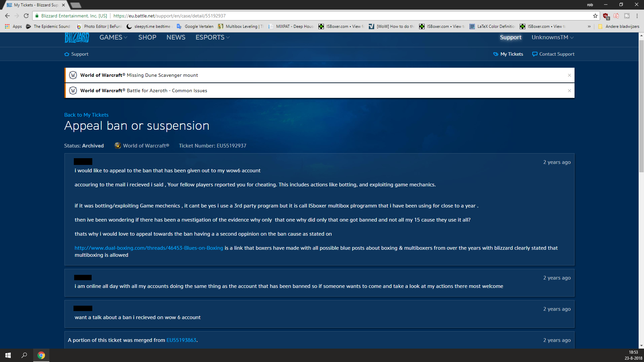Open Chrome menu three dots
Screen dimensions: 644x362
(x=637, y=16)
